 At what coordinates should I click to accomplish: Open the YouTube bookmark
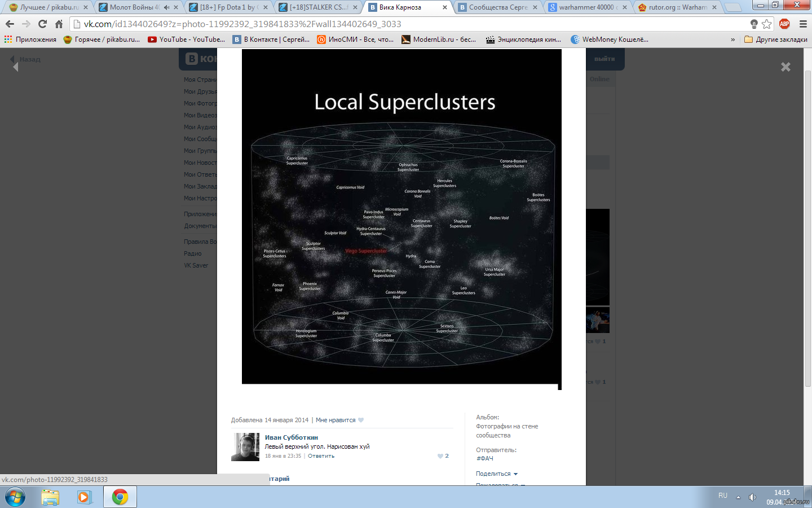click(186, 40)
